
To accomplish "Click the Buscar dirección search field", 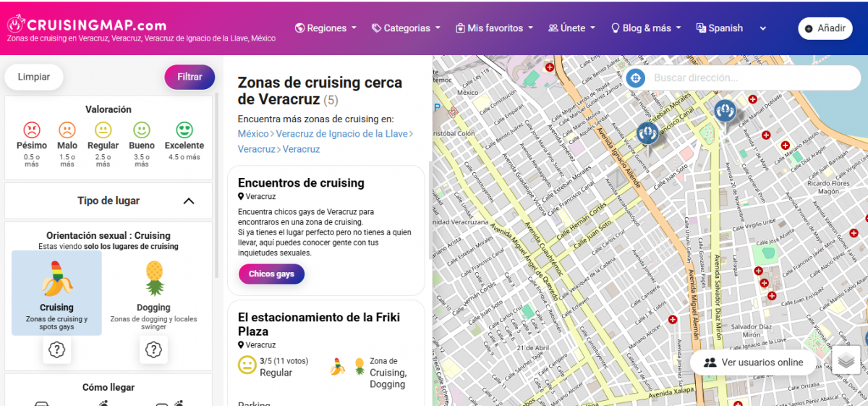I will coord(745,78).
